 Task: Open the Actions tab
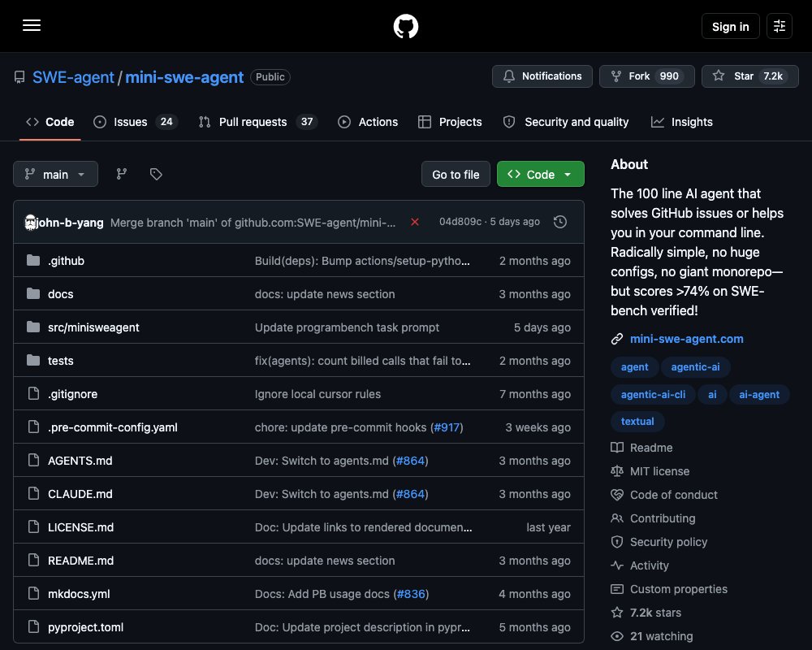[368, 122]
